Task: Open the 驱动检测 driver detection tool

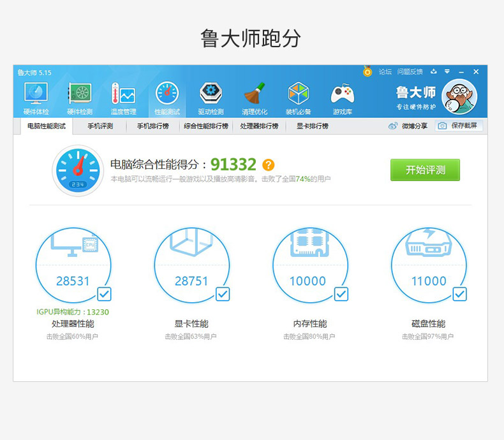Action: coord(211,99)
